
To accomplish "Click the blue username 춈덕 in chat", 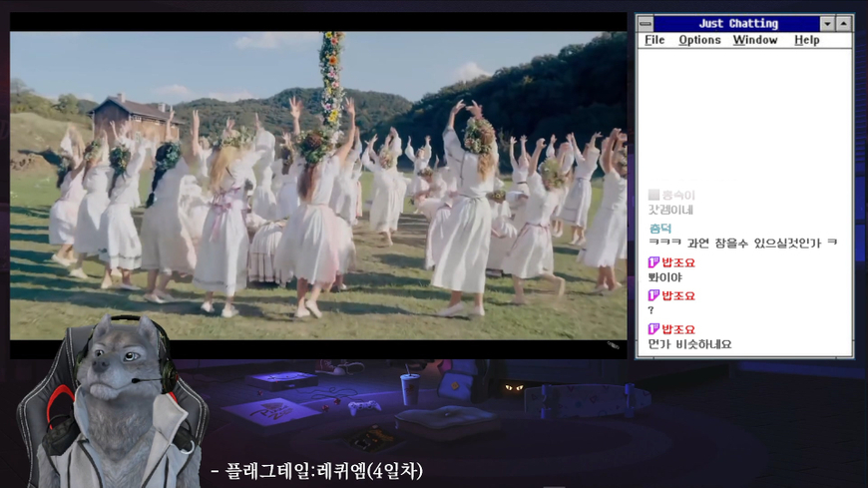I will tap(659, 229).
